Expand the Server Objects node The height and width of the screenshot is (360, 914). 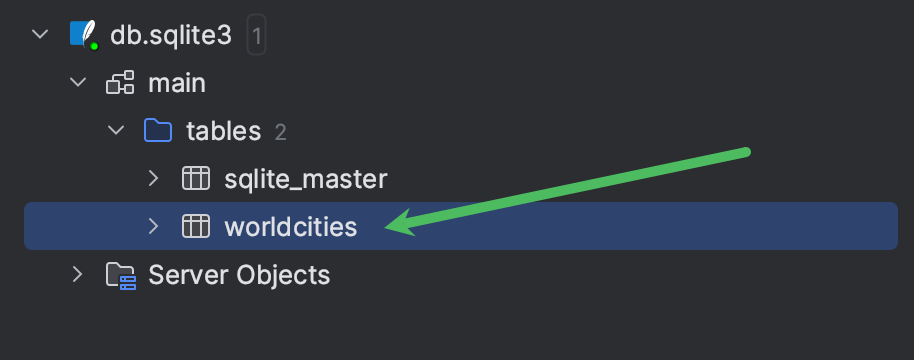click(77, 274)
